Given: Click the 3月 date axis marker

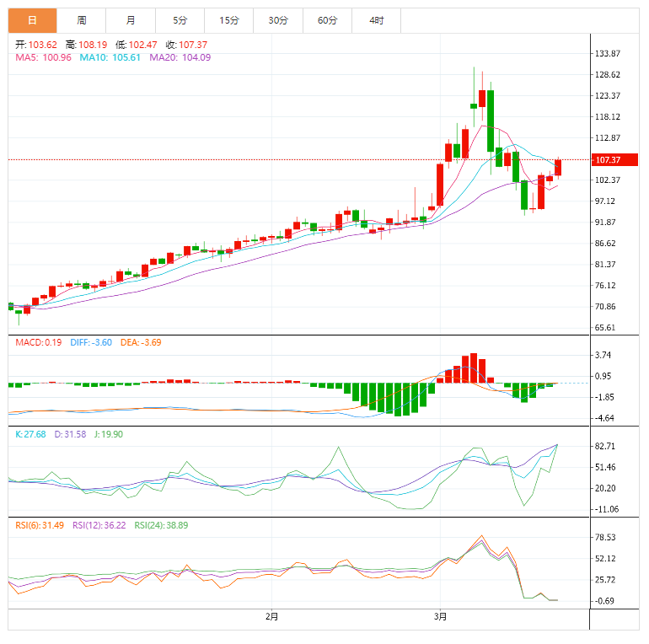Looking at the screenshot, I should click(440, 616).
